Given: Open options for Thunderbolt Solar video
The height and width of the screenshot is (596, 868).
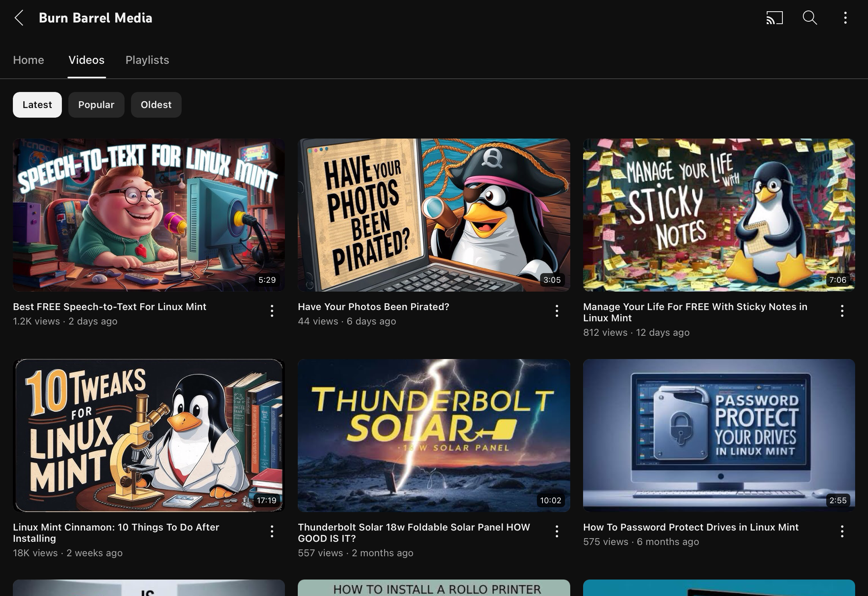Looking at the screenshot, I should point(557,531).
